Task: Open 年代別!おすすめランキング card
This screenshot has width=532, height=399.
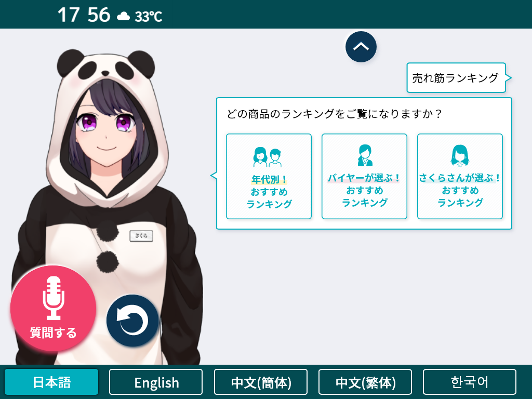Action: (x=269, y=177)
